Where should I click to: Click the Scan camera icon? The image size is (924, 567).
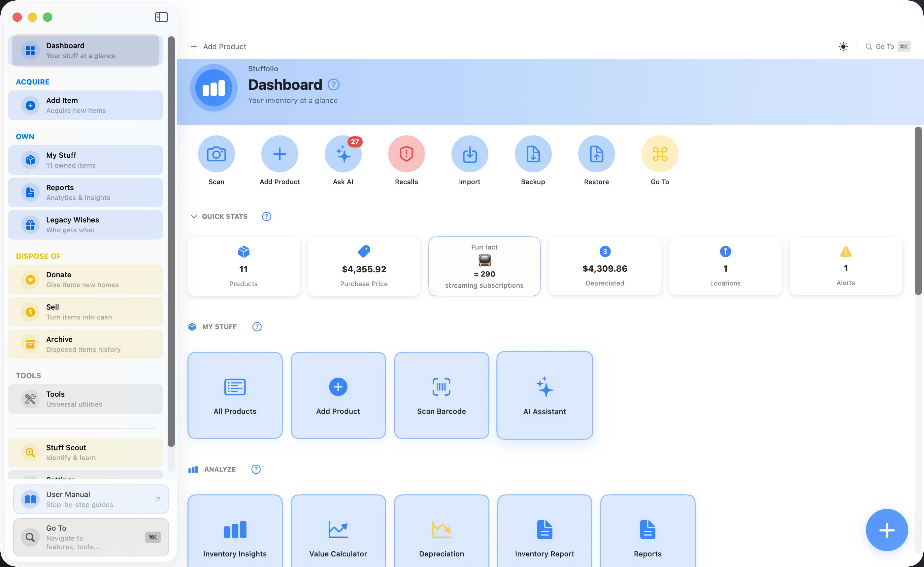(x=216, y=154)
